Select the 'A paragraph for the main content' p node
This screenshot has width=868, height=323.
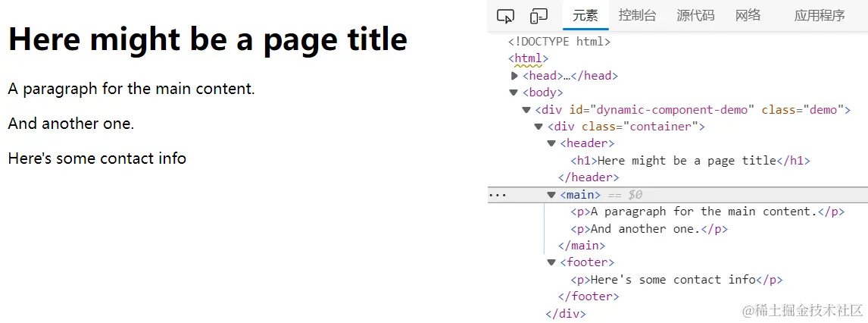click(707, 212)
